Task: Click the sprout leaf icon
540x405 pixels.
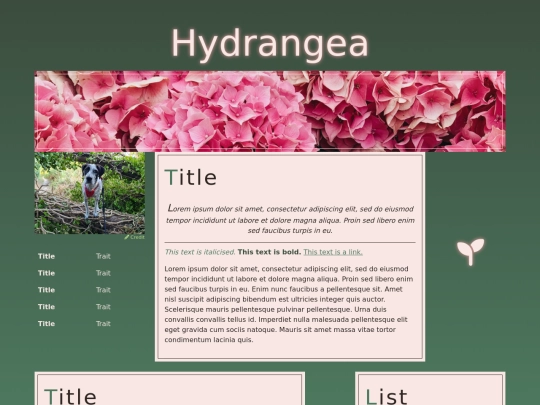Action: pos(470,252)
